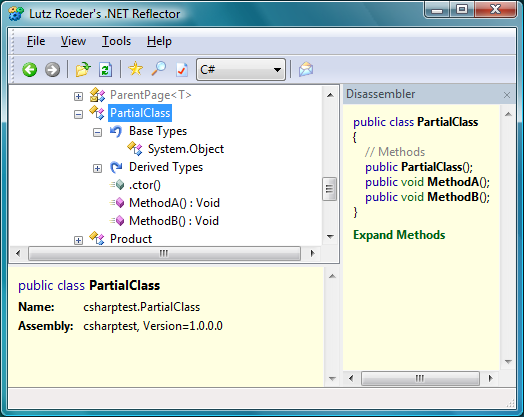The width and height of the screenshot is (524, 417).
Task: Click the options checkmark page icon
Action: click(x=182, y=70)
